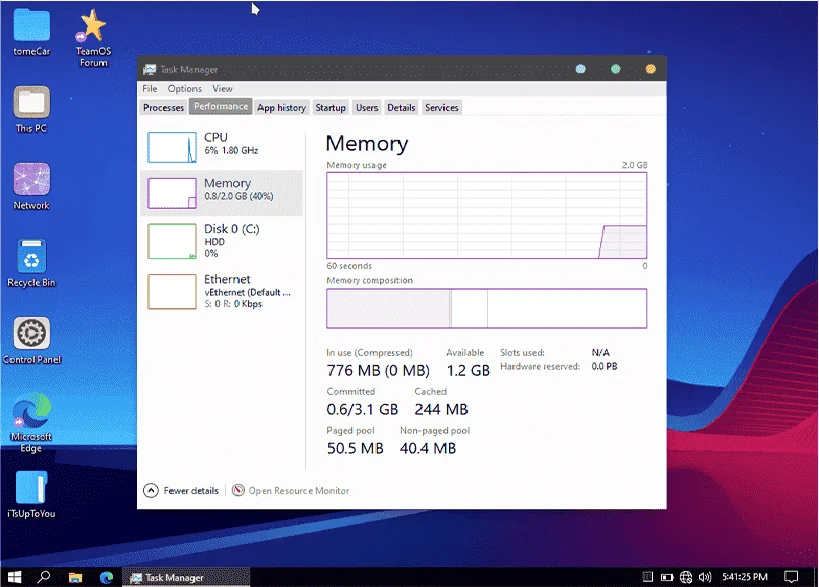819x587 pixels.
Task: Click the Paged pool value 50.5 MB
Action: (x=355, y=448)
